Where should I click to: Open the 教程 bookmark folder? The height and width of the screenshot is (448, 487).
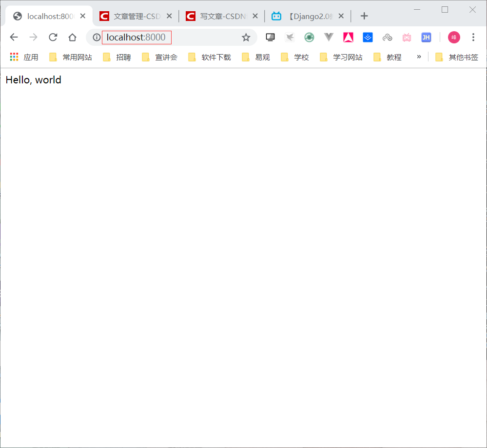pos(388,57)
